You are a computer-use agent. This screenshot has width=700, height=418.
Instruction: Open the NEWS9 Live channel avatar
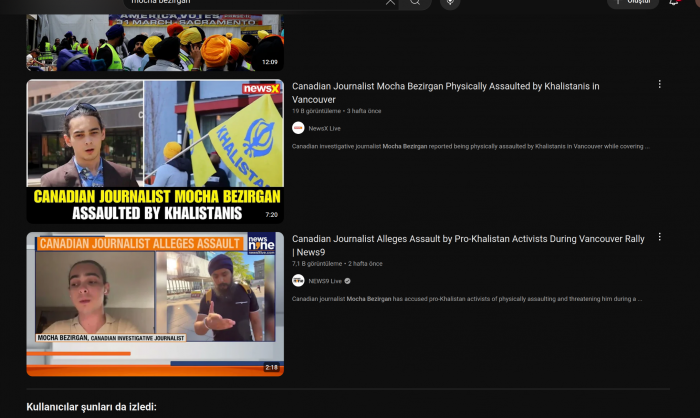[x=298, y=281]
